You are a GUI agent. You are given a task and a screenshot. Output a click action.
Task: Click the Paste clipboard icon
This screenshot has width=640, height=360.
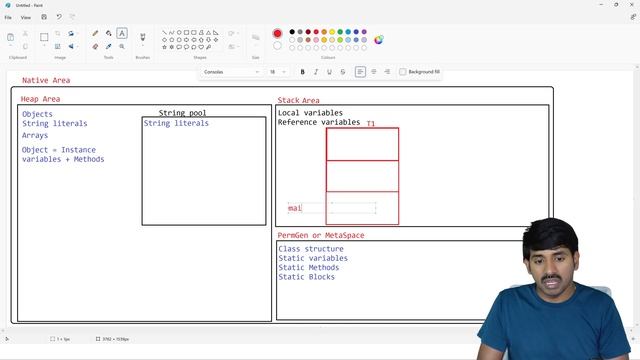(11, 37)
